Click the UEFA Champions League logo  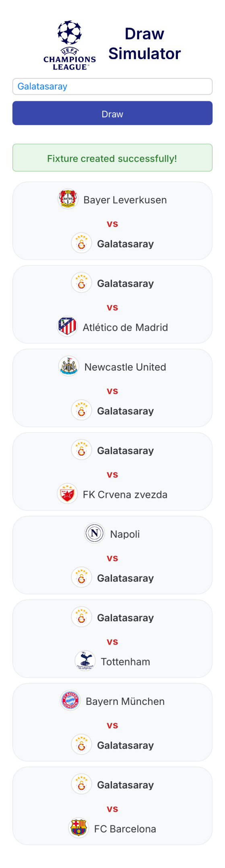pos(70,45)
